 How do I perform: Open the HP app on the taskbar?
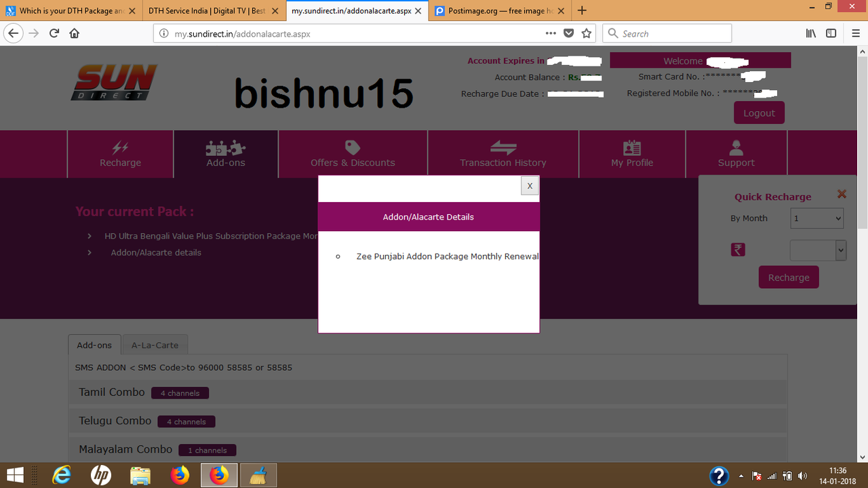(101, 475)
